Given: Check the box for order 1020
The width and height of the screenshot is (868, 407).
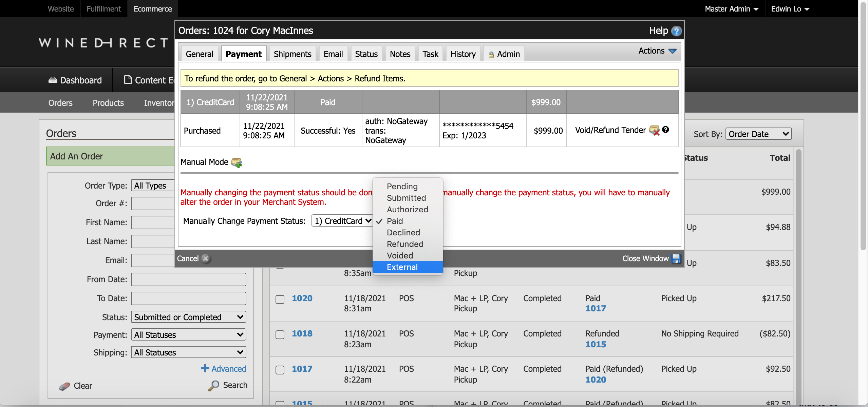Looking at the screenshot, I should coord(280,299).
